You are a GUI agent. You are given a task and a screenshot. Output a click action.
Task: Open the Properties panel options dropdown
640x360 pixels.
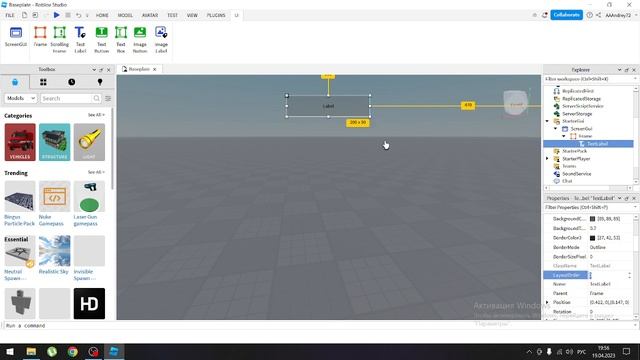tap(620, 198)
